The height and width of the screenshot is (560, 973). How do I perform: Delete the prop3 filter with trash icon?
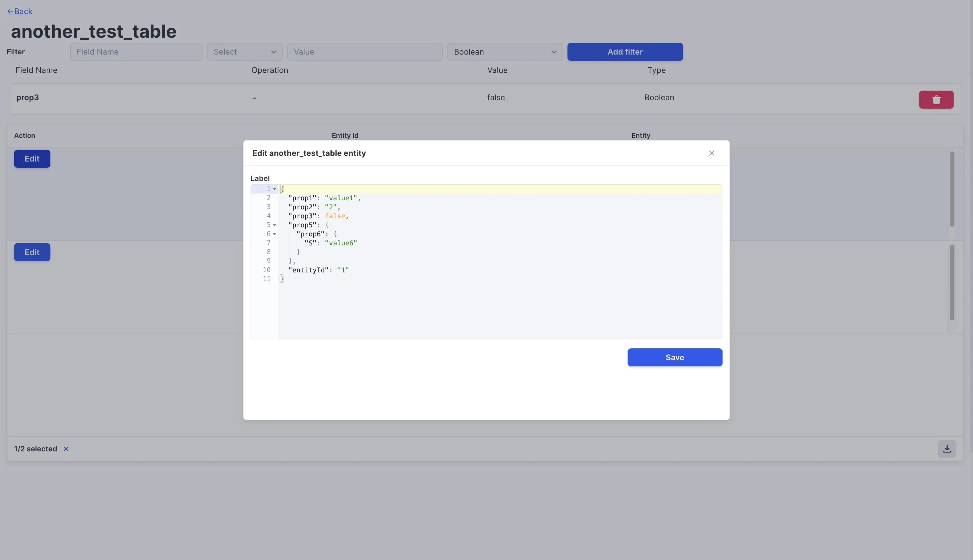tap(936, 100)
